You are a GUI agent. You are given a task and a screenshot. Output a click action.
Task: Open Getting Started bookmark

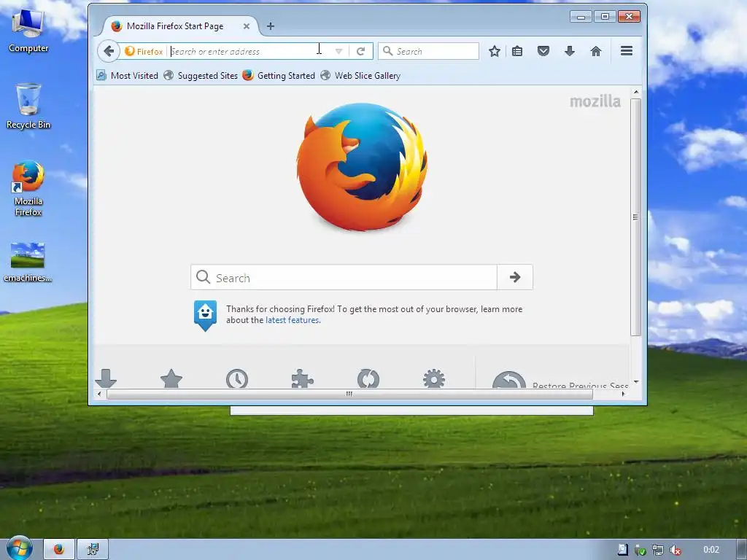[x=279, y=75]
